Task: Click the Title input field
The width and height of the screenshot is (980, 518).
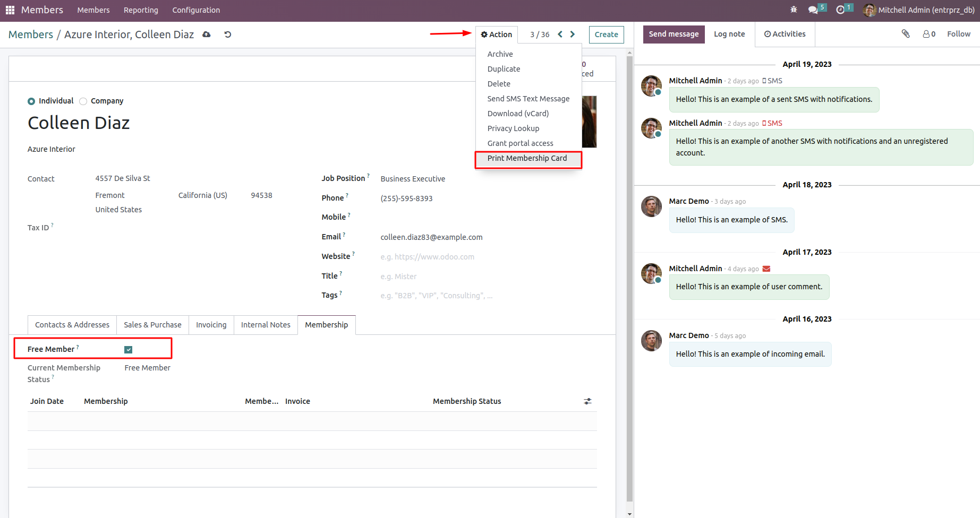Action: tap(489, 277)
